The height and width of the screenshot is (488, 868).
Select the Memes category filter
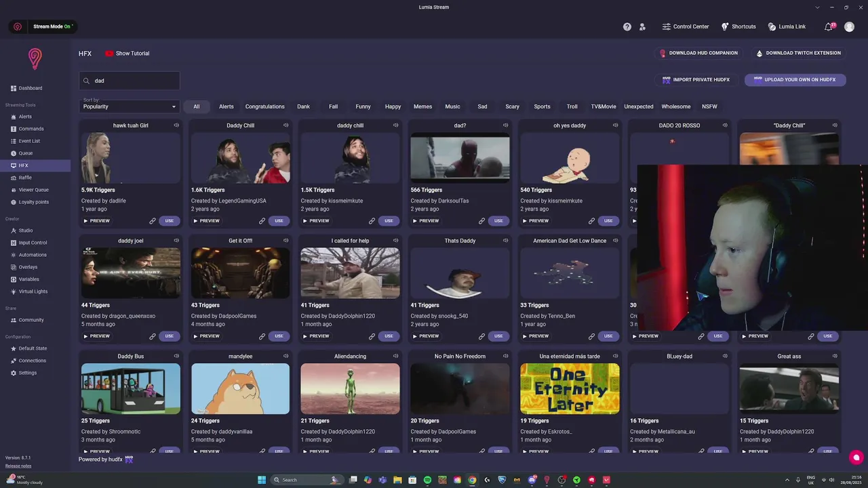(422, 106)
